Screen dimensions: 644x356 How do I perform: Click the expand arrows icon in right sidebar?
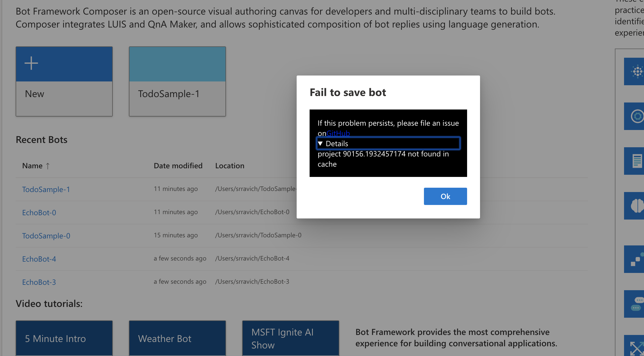[637, 348]
